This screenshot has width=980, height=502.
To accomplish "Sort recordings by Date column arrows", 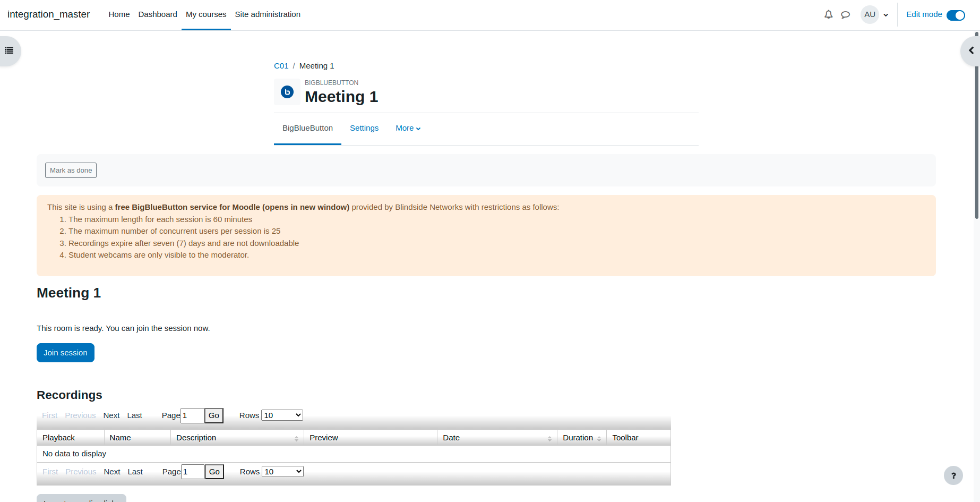I will (x=549, y=438).
